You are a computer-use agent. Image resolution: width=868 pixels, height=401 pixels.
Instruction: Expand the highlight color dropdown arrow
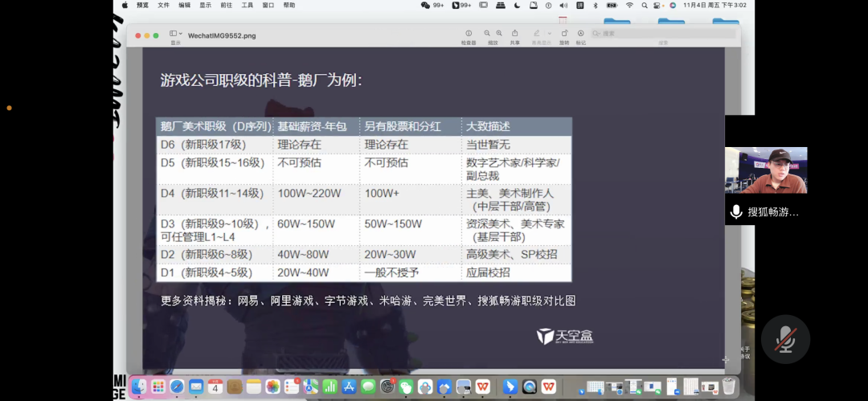[x=549, y=33]
